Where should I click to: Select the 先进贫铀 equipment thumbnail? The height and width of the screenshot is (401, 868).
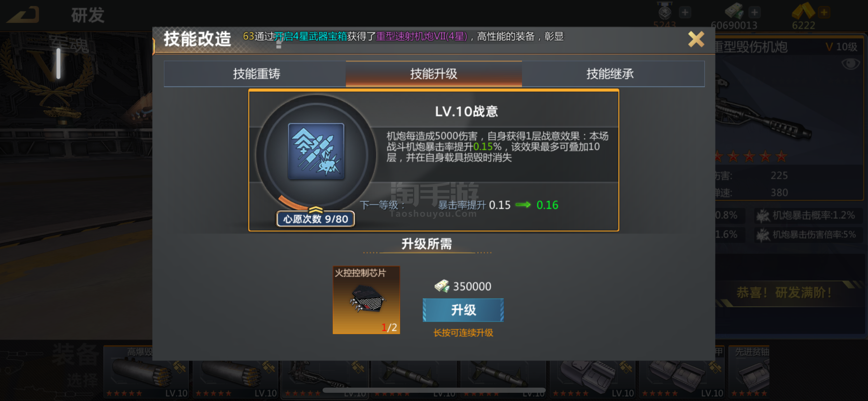coord(749,372)
